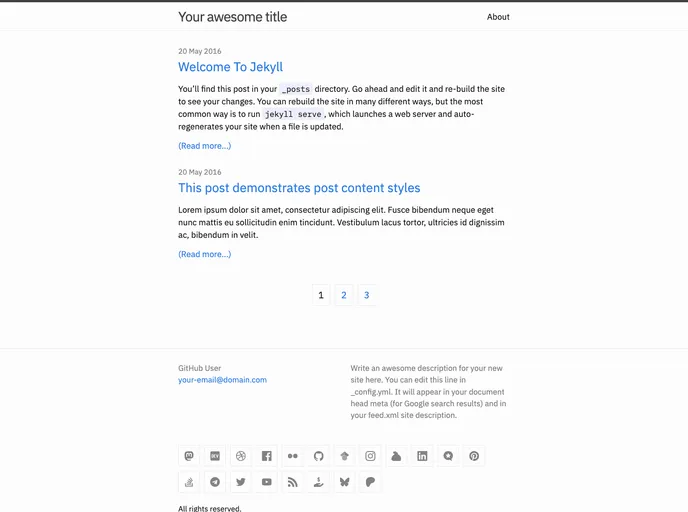Open the Pinterest icon link
This screenshot has width=688, height=512.
point(475,456)
